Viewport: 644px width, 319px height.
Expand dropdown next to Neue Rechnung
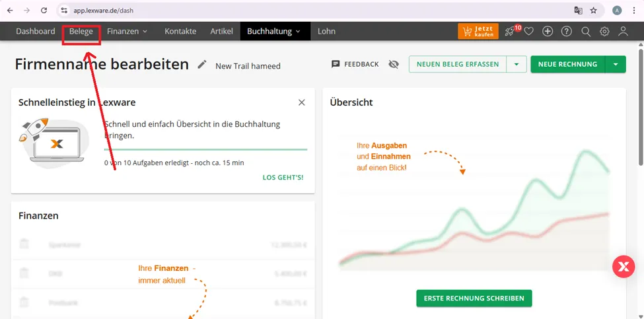click(x=615, y=65)
